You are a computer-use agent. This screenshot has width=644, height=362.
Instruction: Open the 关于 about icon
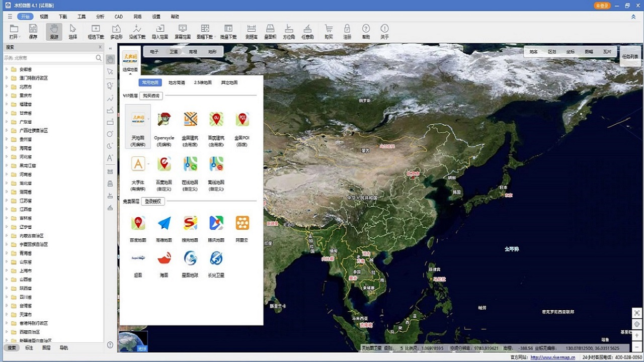(x=384, y=29)
